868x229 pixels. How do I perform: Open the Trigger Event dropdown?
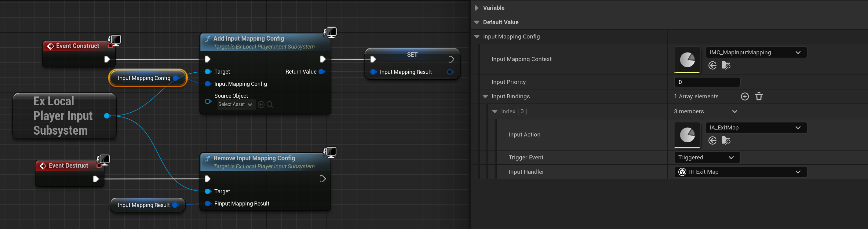coord(707,158)
